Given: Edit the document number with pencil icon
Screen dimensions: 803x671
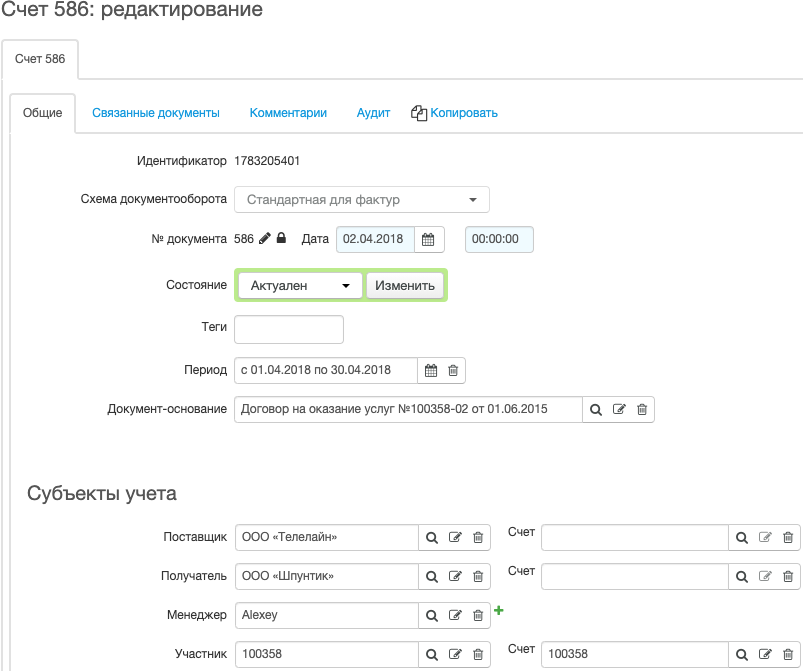Looking at the screenshot, I should click(264, 239).
